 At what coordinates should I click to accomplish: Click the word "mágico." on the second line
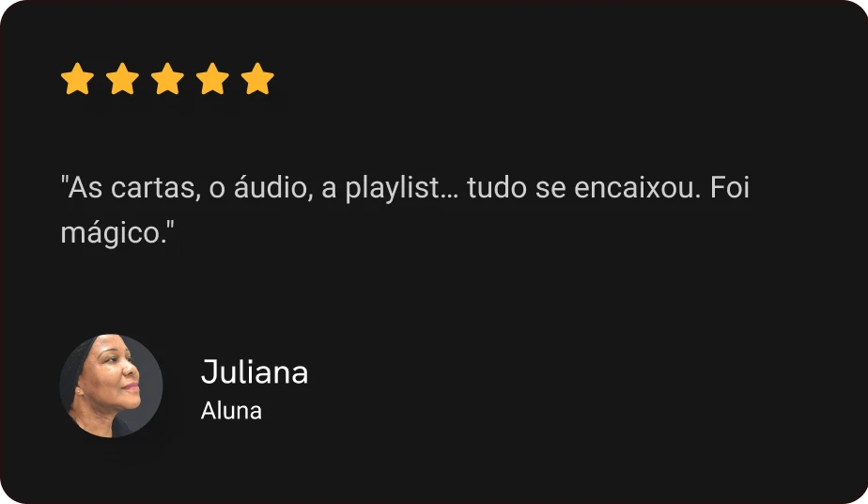coord(113,234)
